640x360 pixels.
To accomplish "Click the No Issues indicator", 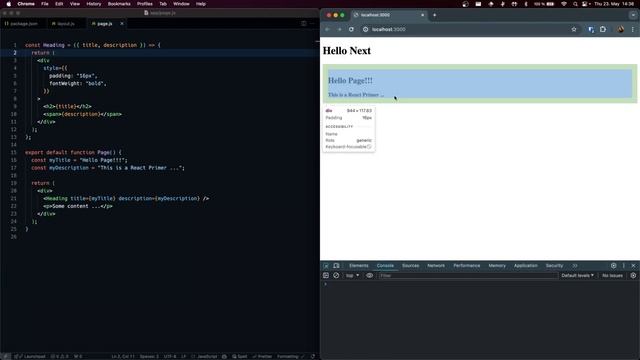I will 613,276.
